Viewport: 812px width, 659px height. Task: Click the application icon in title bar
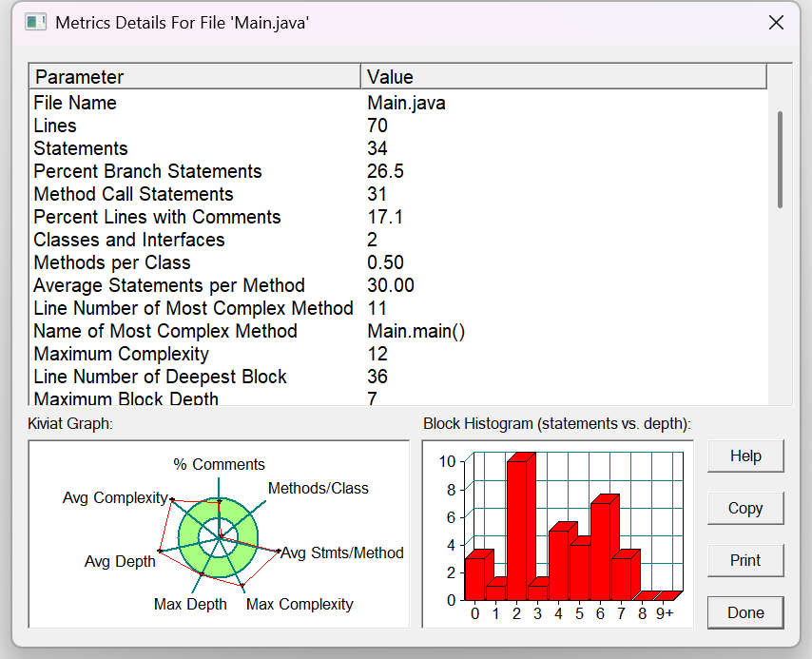click(x=36, y=22)
